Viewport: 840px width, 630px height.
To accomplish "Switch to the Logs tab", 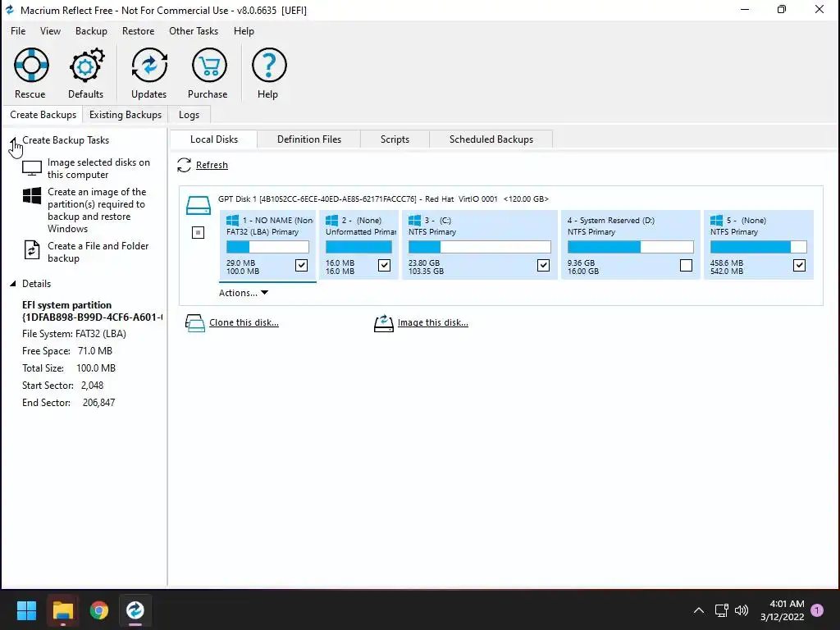I will click(189, 115).
